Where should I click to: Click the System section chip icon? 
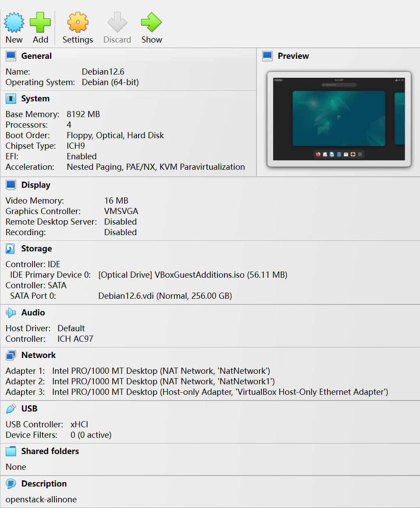(11, 99)
